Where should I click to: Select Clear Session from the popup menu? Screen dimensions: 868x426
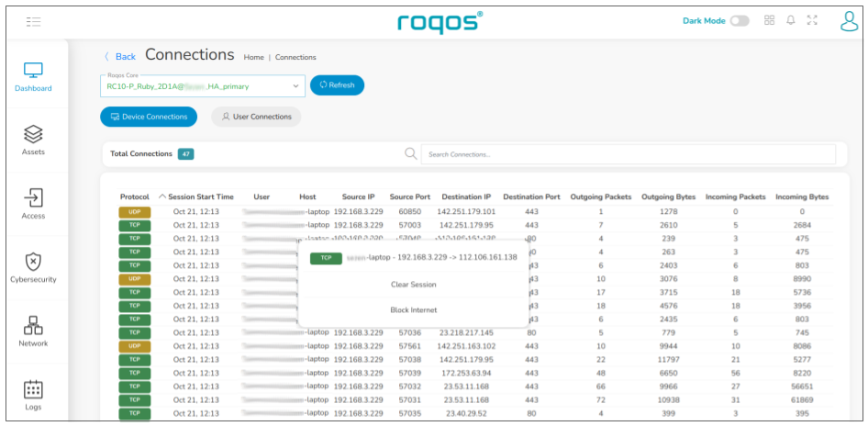click(x=413, y=285)
